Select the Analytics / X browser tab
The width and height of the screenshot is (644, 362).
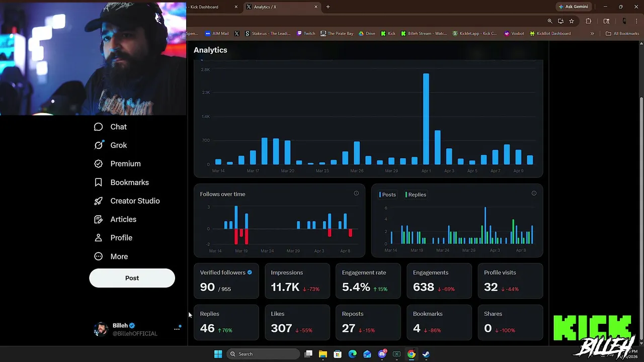click(282, 7)
